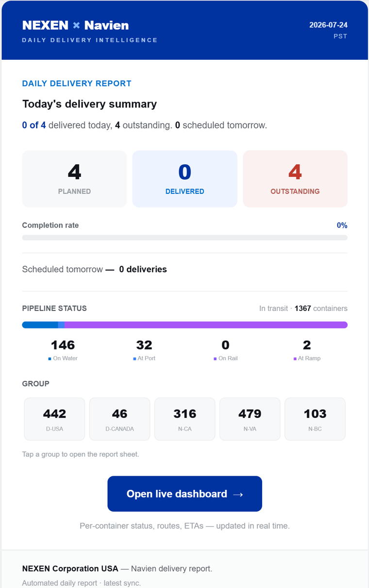The image size is (369, 588).
Task: Open the D-CANADA group card
Action: click(119, 419)
